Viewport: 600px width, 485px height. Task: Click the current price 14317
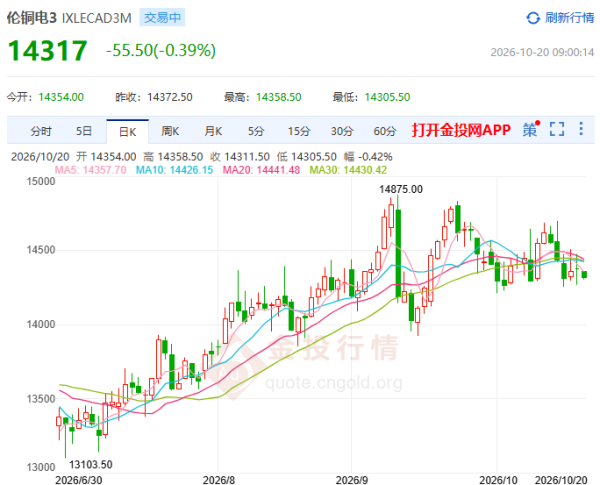click(47, 51)
